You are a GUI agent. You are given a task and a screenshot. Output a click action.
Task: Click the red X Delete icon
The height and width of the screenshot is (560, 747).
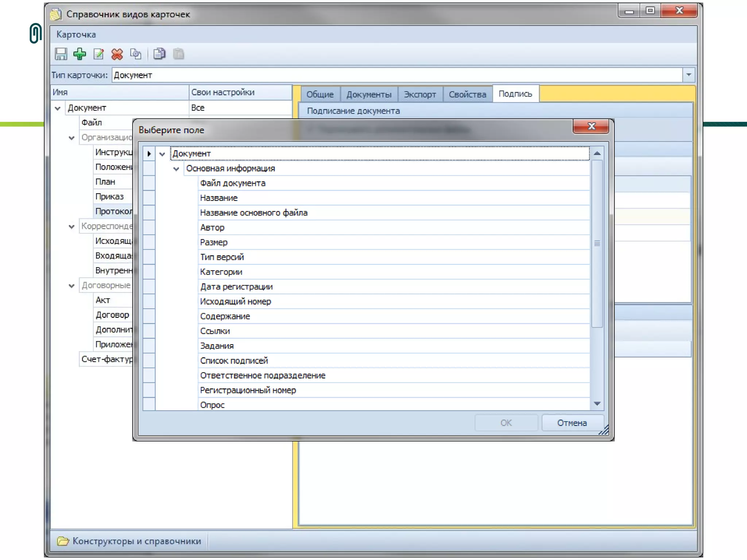point(117,54)
